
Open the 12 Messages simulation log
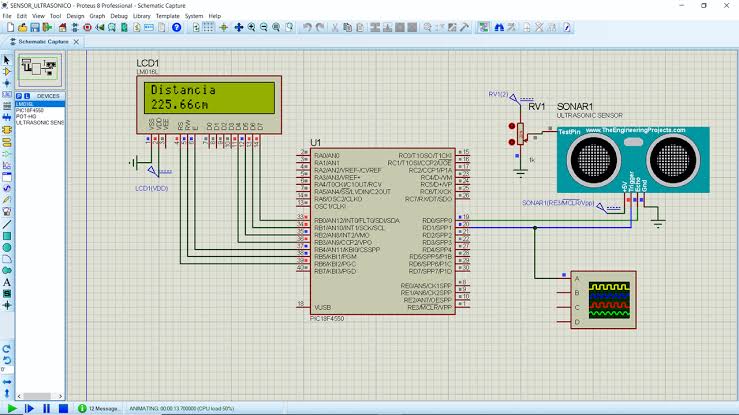point(98,408)
